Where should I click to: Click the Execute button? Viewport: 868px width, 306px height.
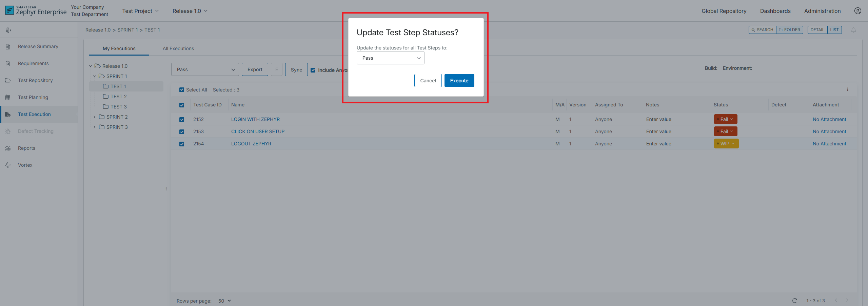click(x=459, y=81)
